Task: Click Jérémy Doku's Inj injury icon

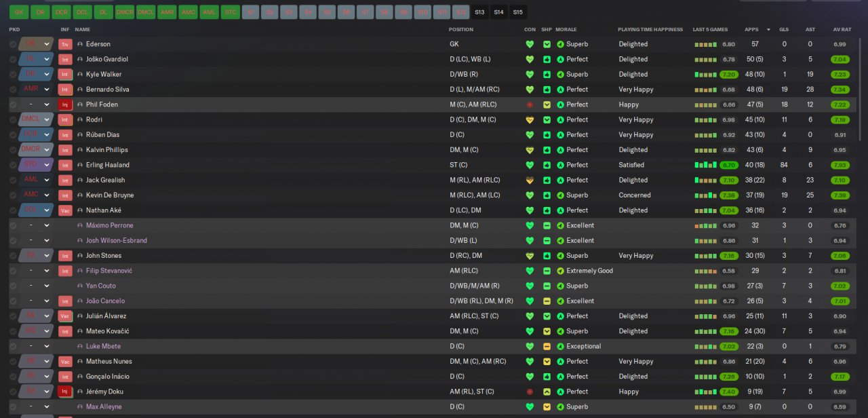Action: [x=65, y=392]
